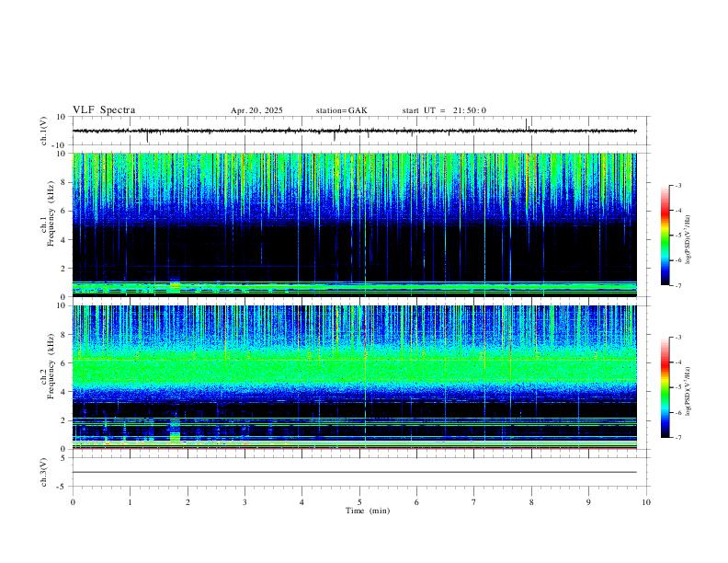728x563 pixels.
Task: Click the 'ch.3(V)' axis label
Action: point(44,472)
